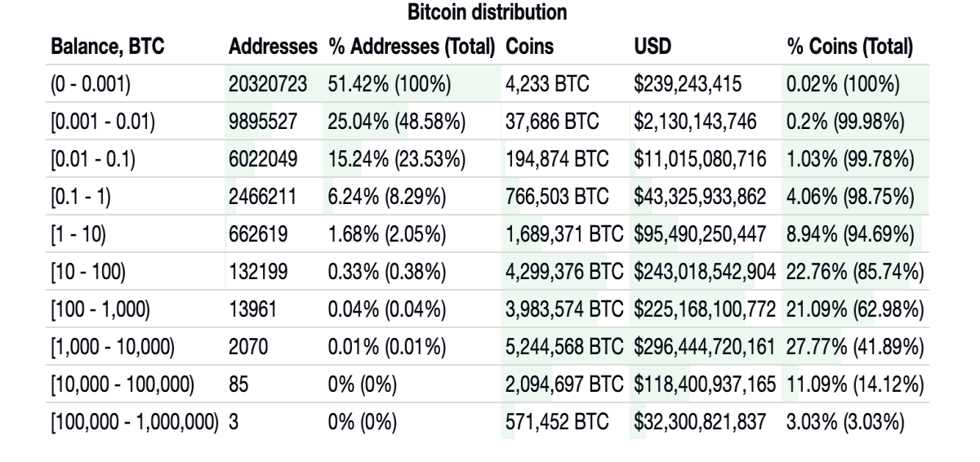Click the Bitcoin distribution table title
The width and height of the screenshot is (980, 462).
[x=489, y=14]
